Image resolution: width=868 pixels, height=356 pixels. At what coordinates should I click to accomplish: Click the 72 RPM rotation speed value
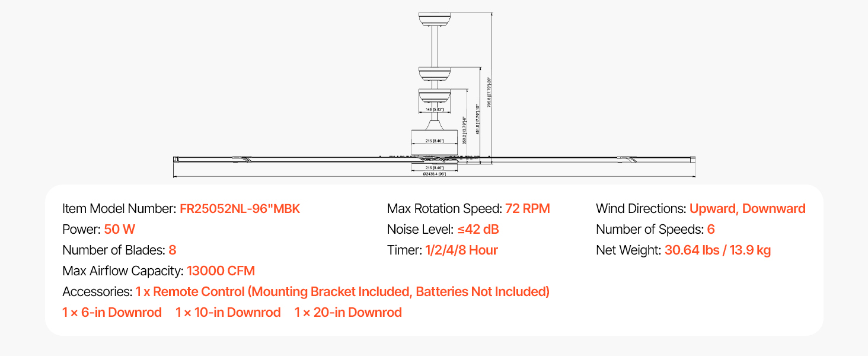(x=528, y=209)
